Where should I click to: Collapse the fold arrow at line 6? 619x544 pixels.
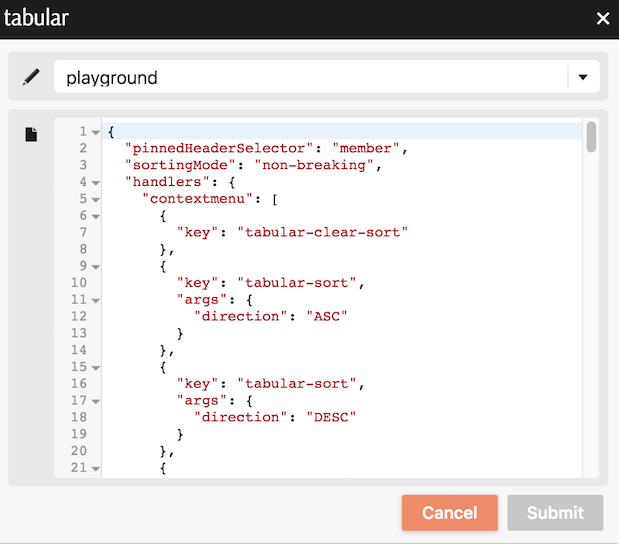pos(96,216)
